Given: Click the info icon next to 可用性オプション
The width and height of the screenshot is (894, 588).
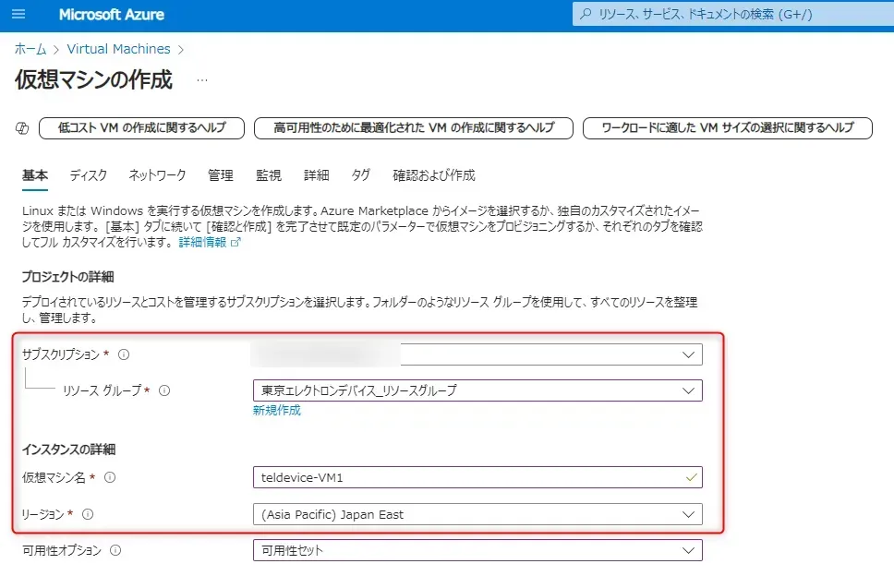Looking at the screenshot, I should click(115, 551).
